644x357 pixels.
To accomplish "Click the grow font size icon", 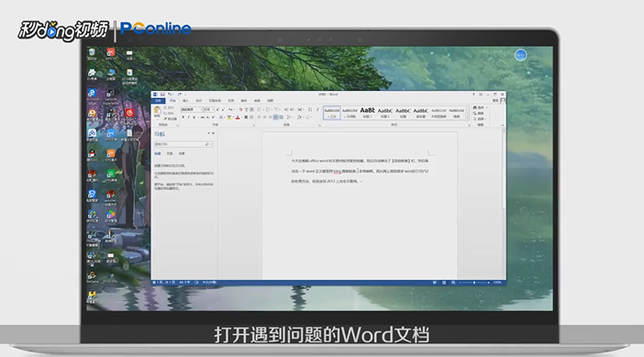I will pyautogui.click(x=217, y=109).
